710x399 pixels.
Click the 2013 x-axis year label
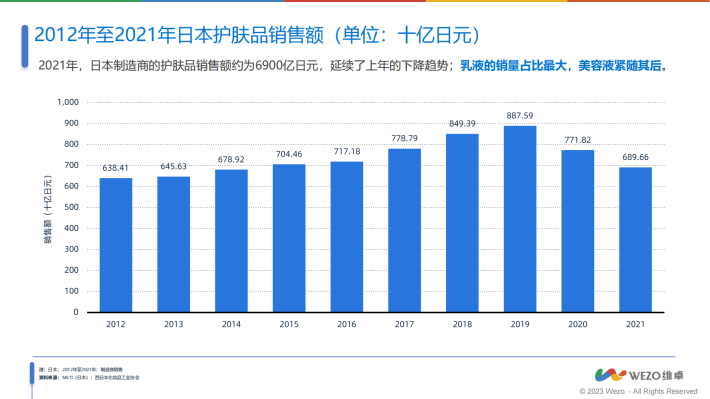tap(173, 324)
